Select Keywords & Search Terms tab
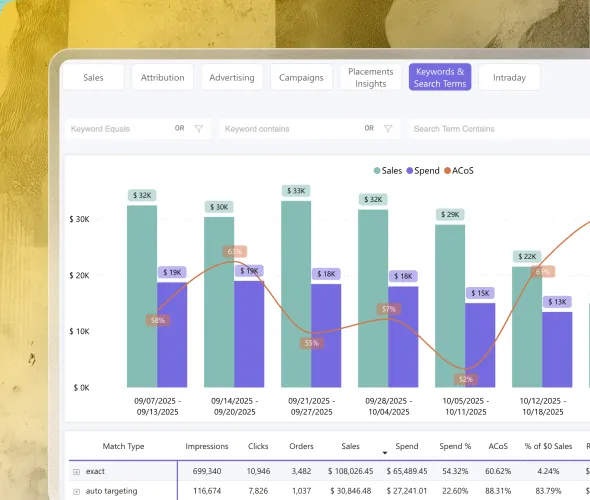Image resolution: width=590 pixels, height=500 pixels. (x=440, y=78)
